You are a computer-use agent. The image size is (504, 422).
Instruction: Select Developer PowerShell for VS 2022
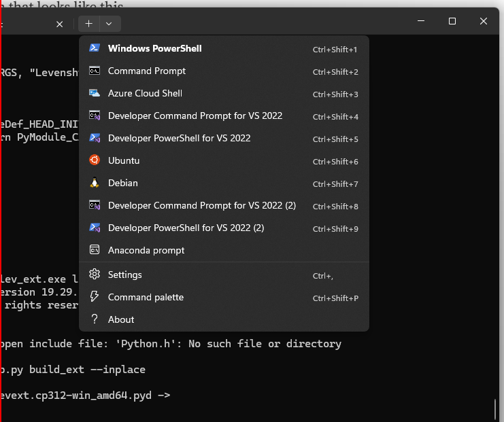[x=224, y=139]
